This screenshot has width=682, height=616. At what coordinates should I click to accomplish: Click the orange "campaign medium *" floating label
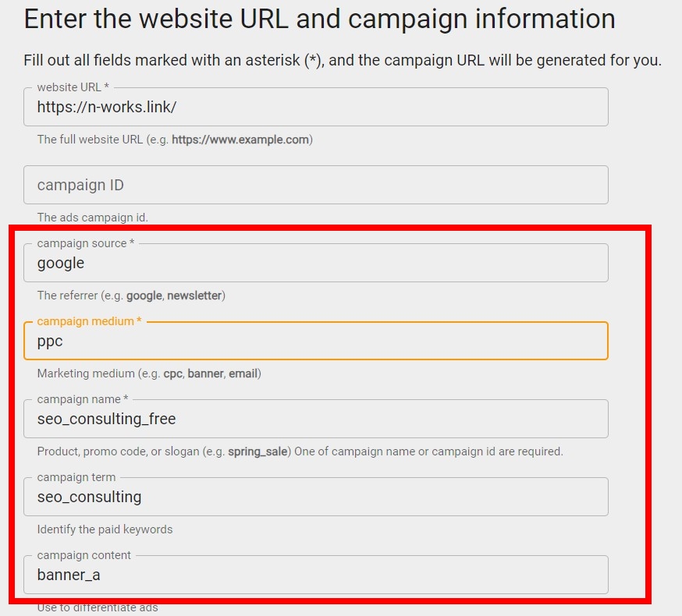[89, 321]
